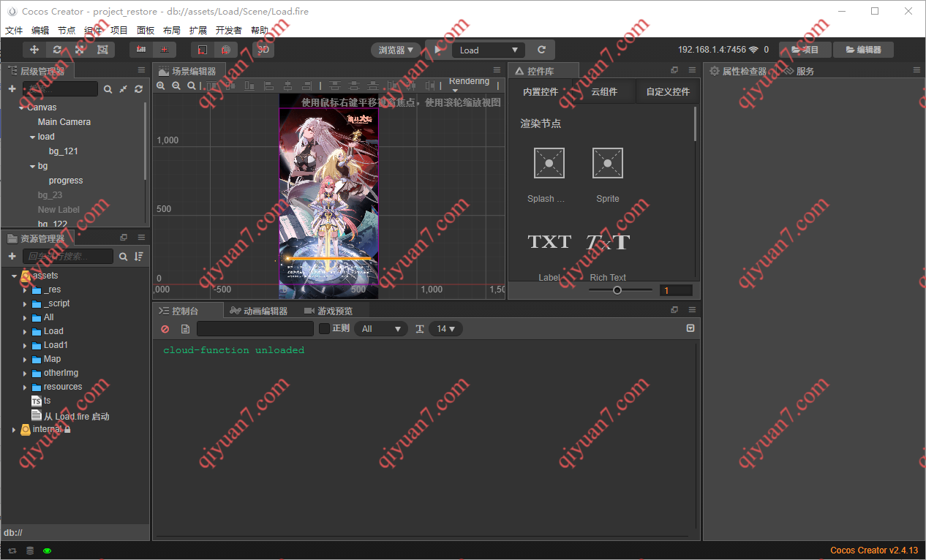Expand the resources folder in assets
The image size is (926, 560).
(25, 387)
